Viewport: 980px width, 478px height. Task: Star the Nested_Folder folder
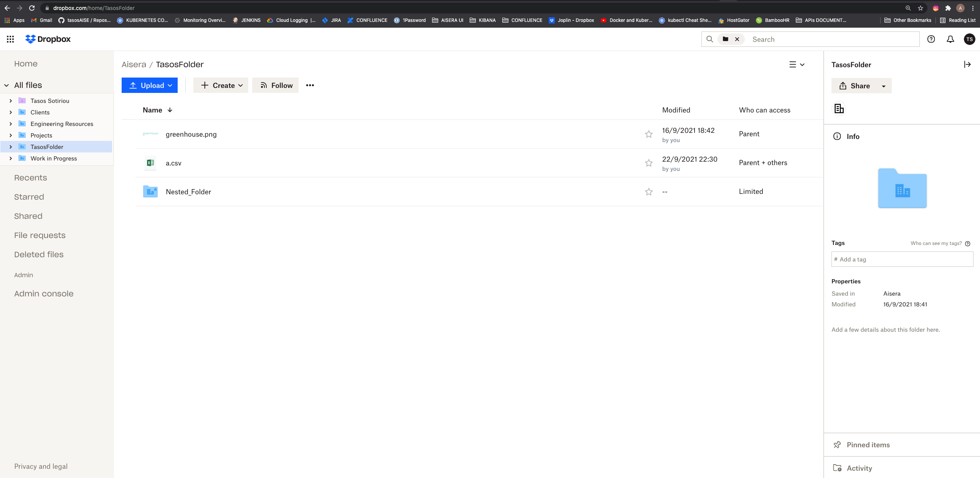coord(648,192)
